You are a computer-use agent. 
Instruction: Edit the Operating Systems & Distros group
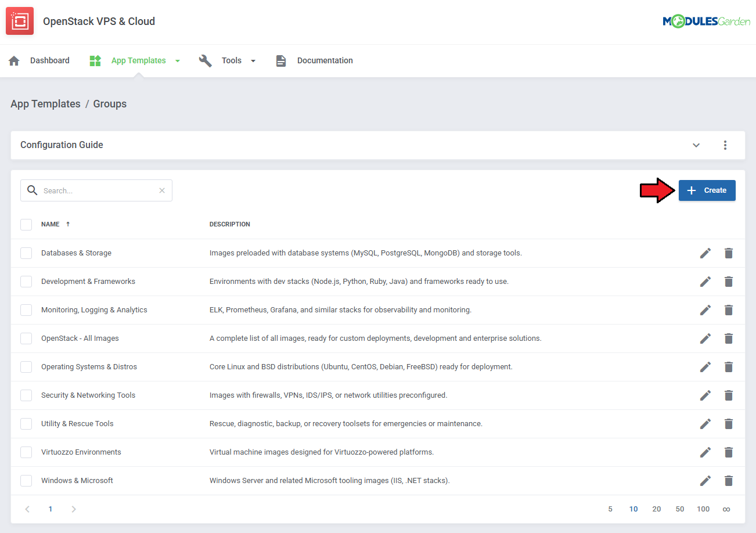(705, 367)
